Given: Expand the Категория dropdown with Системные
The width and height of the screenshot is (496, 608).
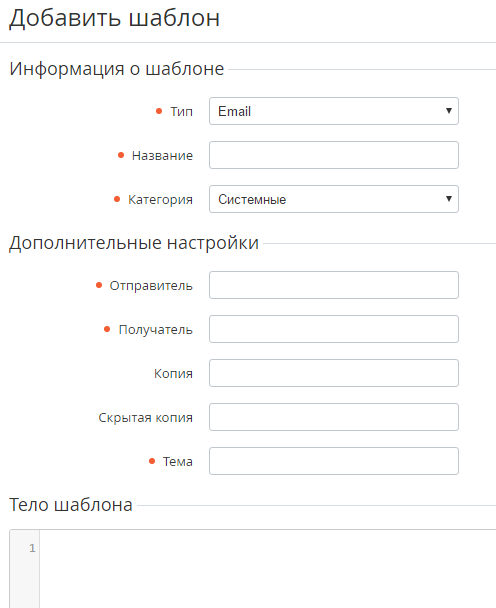Looking at the screenshot, I should click(x=334, y=199).
